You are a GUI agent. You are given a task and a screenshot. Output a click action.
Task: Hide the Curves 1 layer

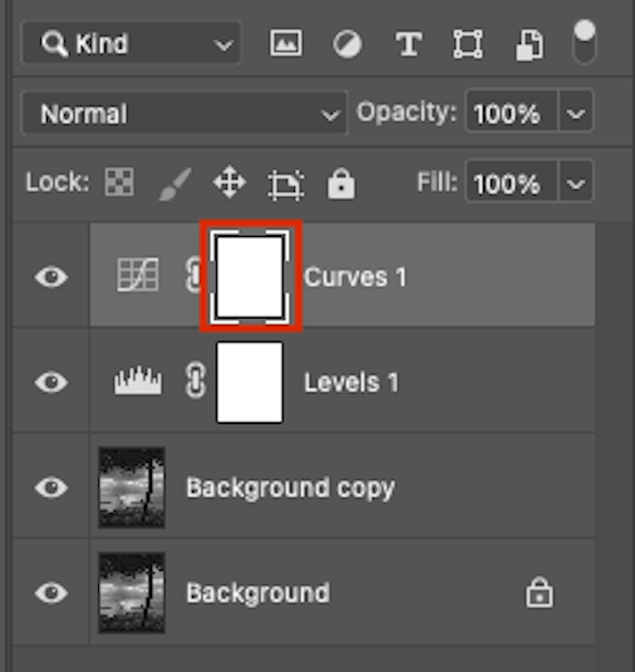52,276
